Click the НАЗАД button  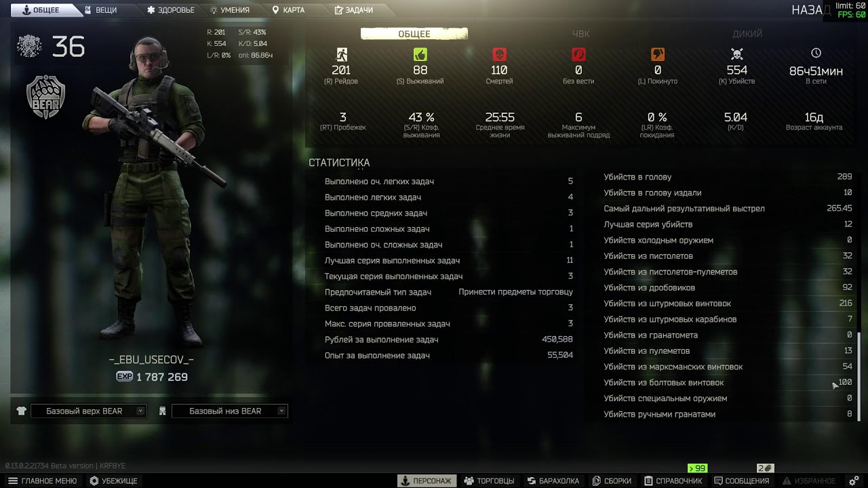(810, 10)
